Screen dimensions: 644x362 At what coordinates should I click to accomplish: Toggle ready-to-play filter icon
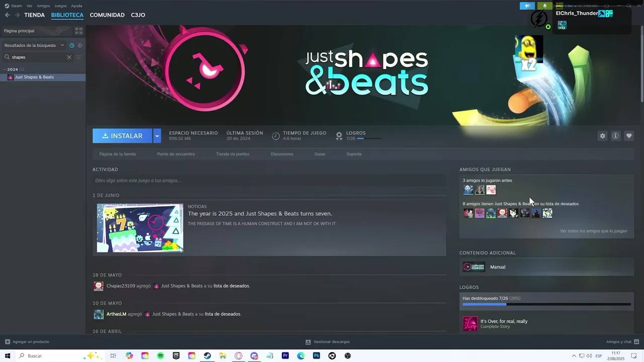pos(79,45)
